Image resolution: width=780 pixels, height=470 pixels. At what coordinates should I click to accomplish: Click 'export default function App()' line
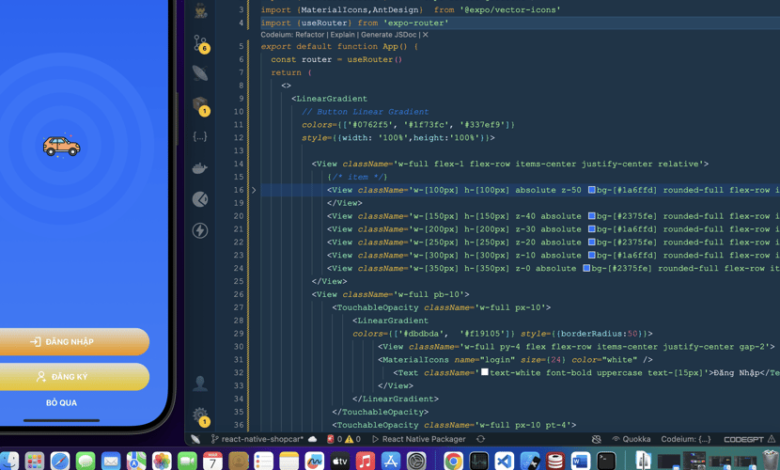click(339, 46)
